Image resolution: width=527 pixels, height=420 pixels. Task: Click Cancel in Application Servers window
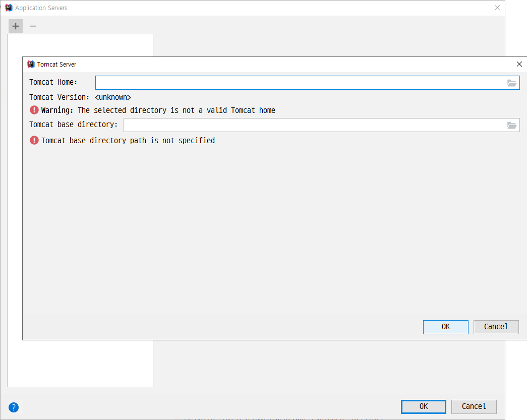[474, 406]
